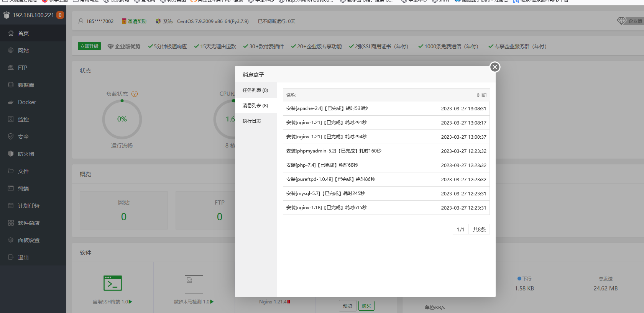Click the 立即升级 upgrade button
Viewport: 644px width, 313px height.
[x=89, y=46]
